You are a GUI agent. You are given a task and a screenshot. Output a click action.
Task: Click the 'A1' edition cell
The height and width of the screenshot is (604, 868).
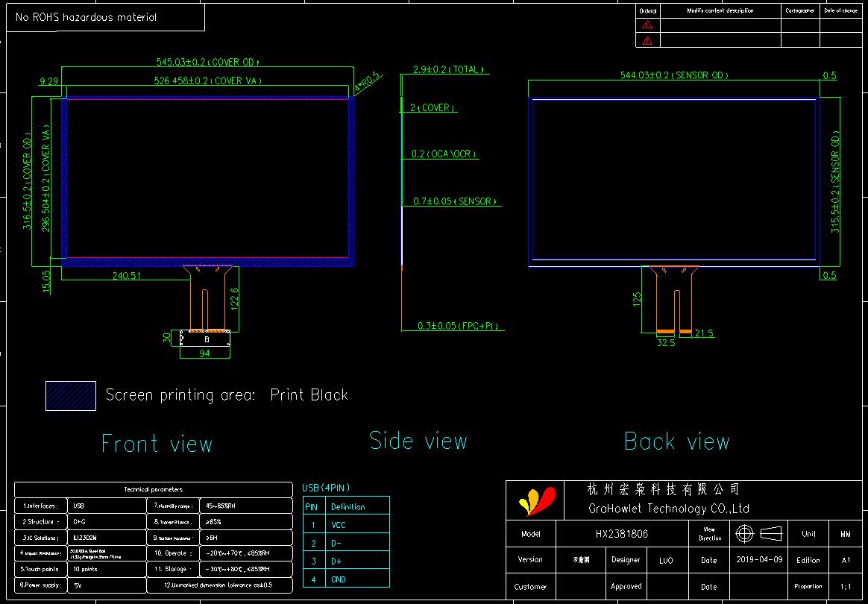click(846, 560)
